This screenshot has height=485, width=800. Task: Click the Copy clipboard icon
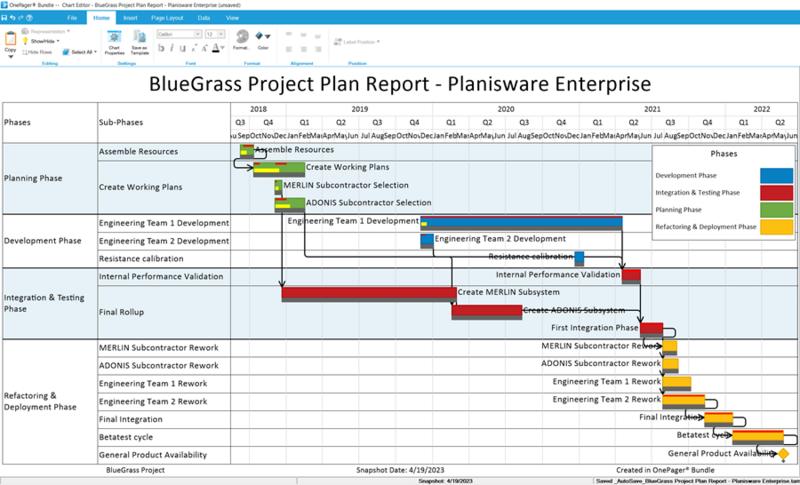(10, 38)
